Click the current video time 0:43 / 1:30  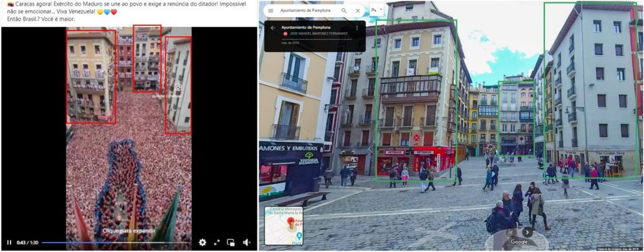(x=27, y=243)
